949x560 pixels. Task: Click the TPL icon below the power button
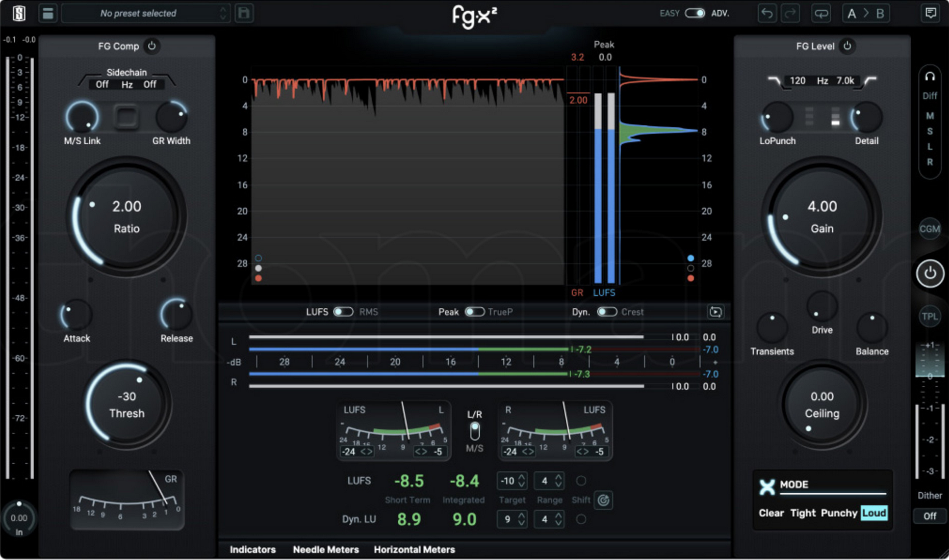point(930,316)
